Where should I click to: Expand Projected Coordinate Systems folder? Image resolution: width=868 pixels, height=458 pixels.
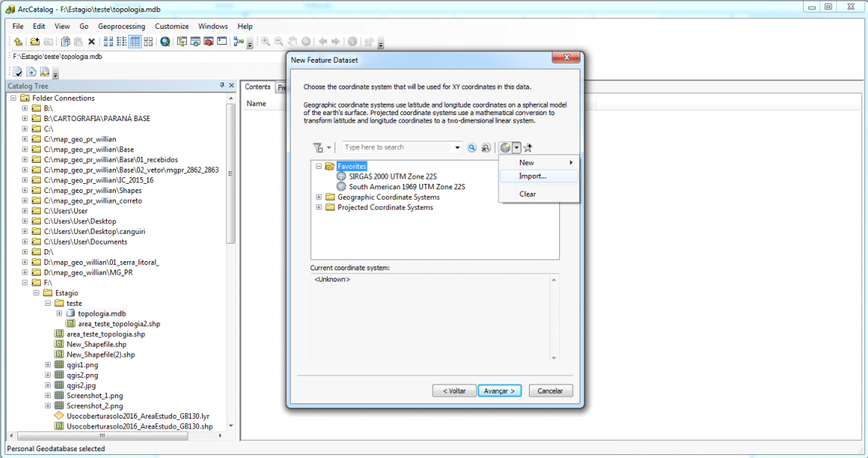(319, 207)
